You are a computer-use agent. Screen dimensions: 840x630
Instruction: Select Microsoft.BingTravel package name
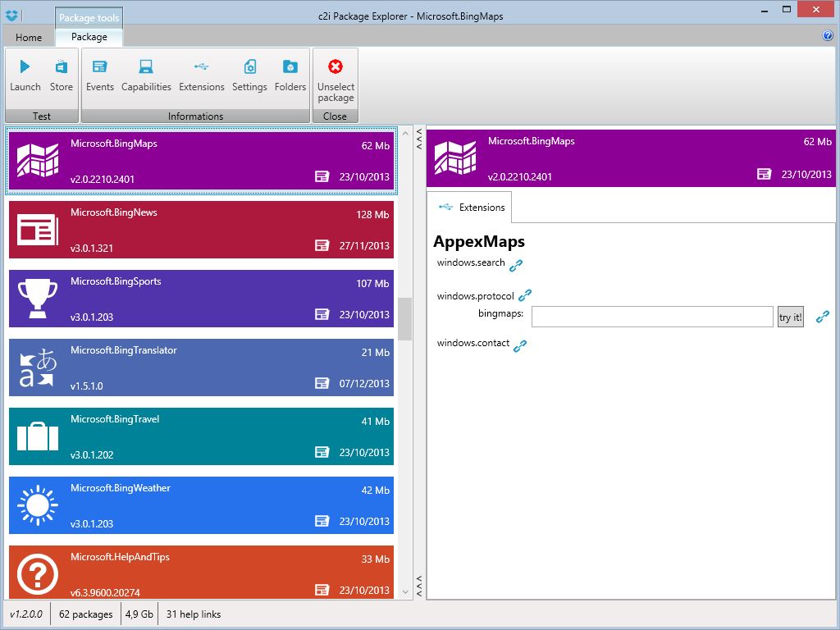115,419
